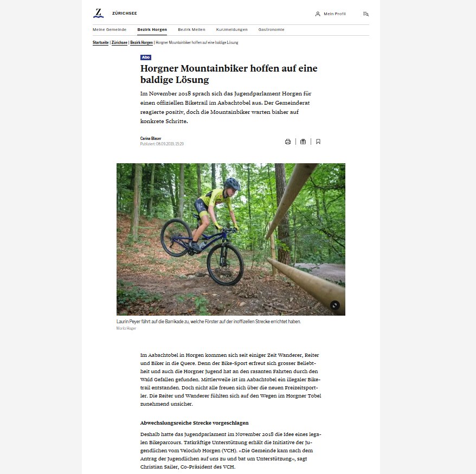Follow the Startseite breadcrumb link
This screenshot has width=476, height=474.
100,42
